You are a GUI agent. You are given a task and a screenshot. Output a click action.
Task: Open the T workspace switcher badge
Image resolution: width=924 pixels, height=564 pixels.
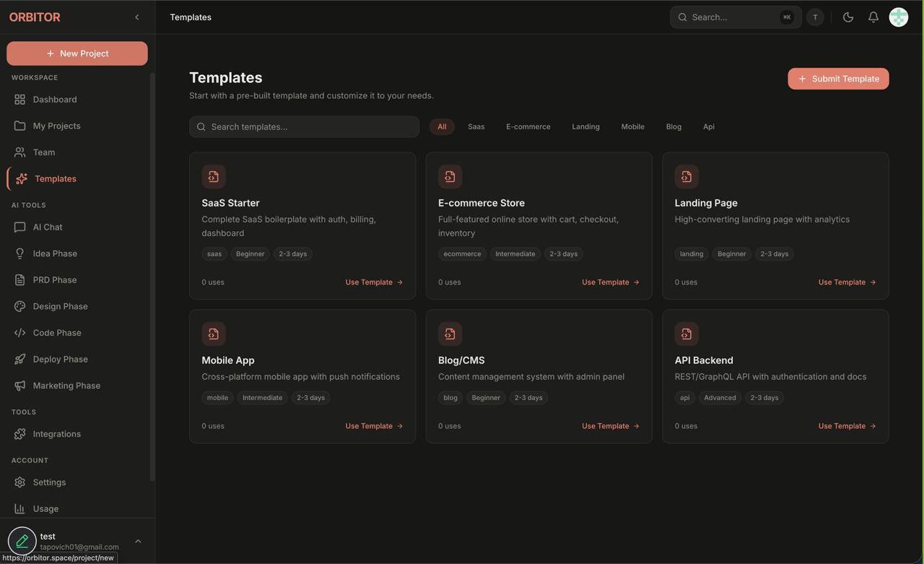(x=815, y=17)
